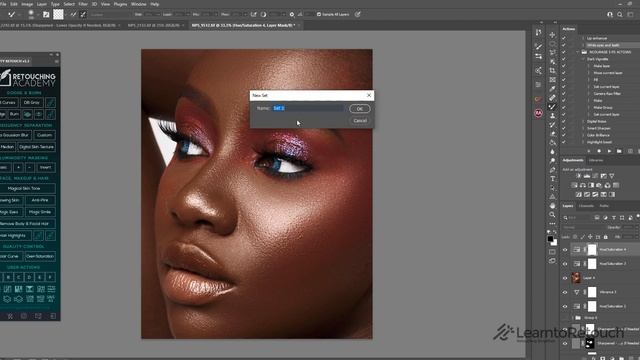Viewport: 640px width, 360px height.
Task: Expand the Lip enhancer action
Action: (x=583, y=38)
